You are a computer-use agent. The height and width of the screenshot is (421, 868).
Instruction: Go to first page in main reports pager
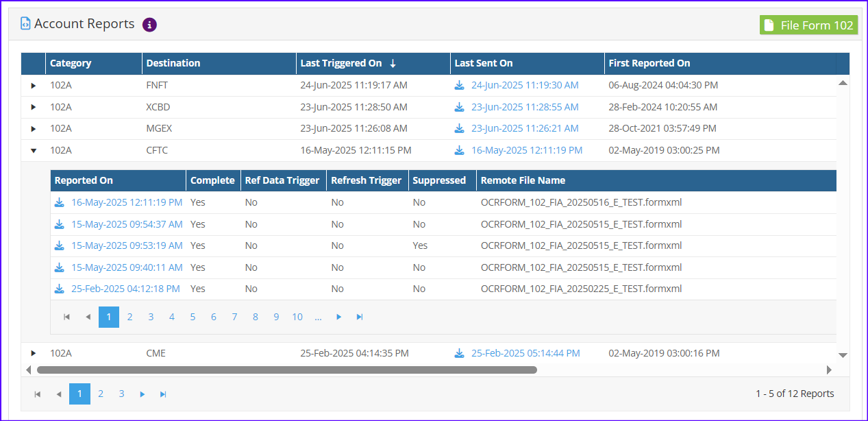point(38,394)
